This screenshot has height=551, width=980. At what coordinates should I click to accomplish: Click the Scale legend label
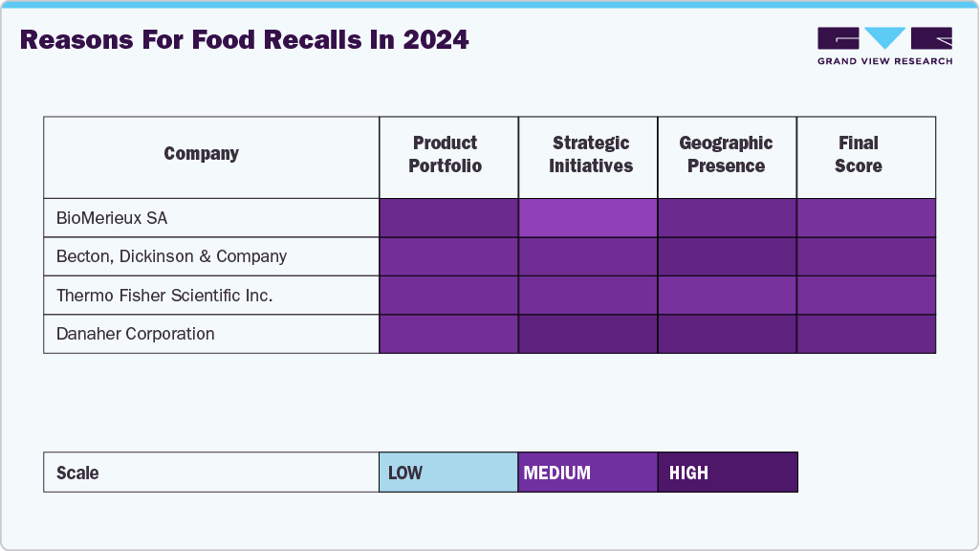click(x=78, y=473)
